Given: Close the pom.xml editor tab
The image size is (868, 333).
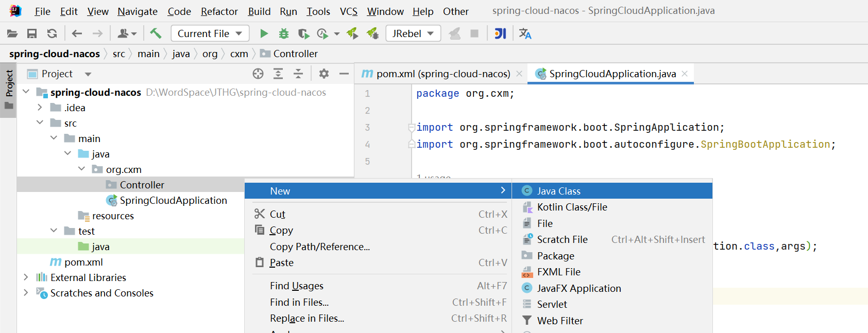Looking at the screenshot, I should 519,74.
